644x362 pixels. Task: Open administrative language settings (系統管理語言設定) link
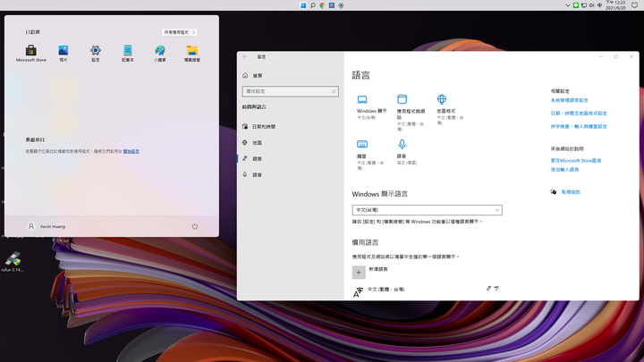(569, 100)
